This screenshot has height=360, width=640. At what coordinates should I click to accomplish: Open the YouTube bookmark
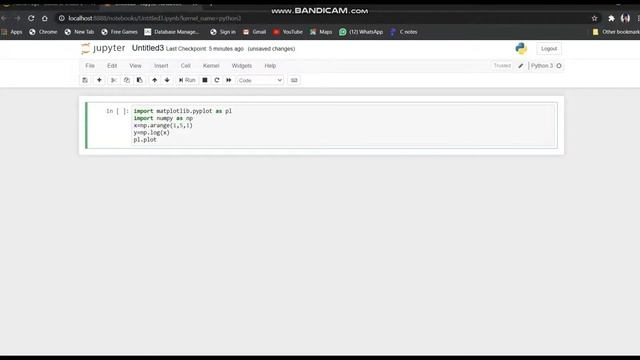click(x=288, y=32)
